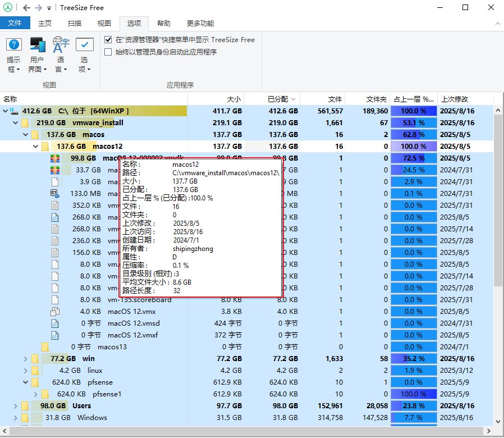
Task: Sort by the 已分配 allocated column header
Action: coord(272,99)
